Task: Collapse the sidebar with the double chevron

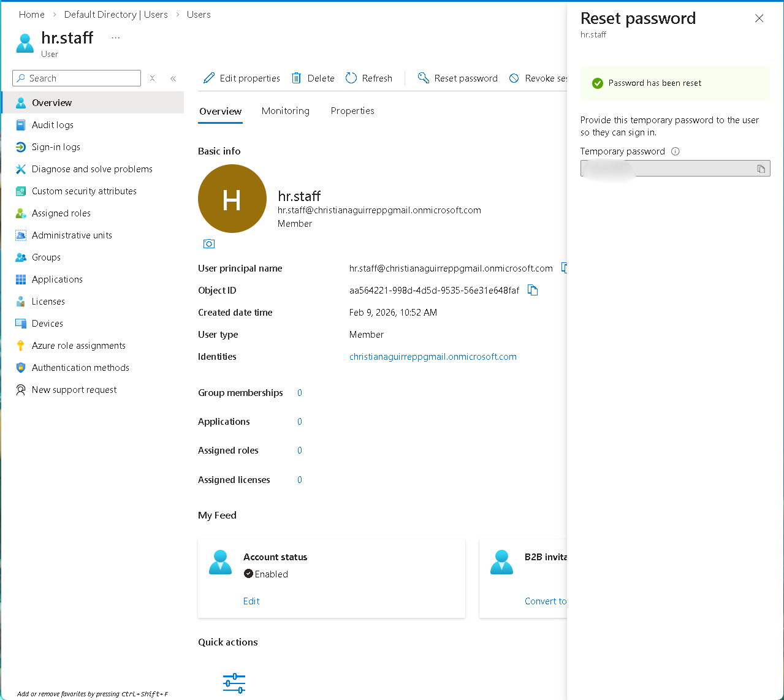Action: tap(173, 78)
